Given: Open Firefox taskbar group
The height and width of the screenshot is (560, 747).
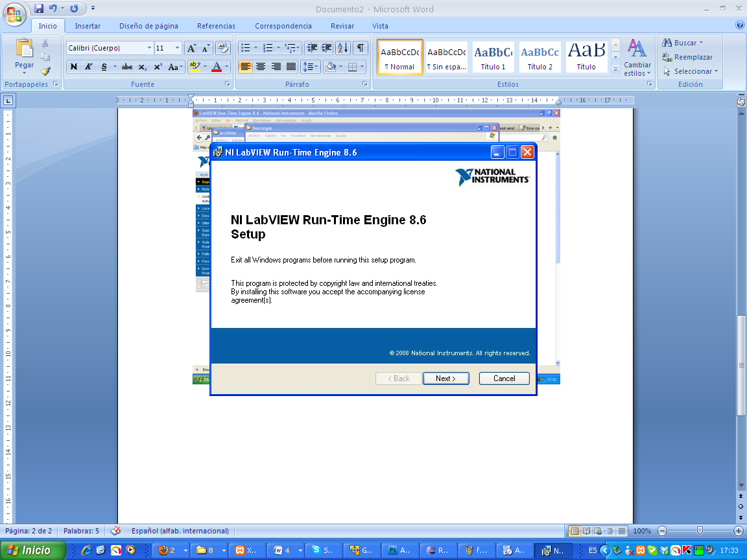Looking at the screenshot, I should (171, 550).
